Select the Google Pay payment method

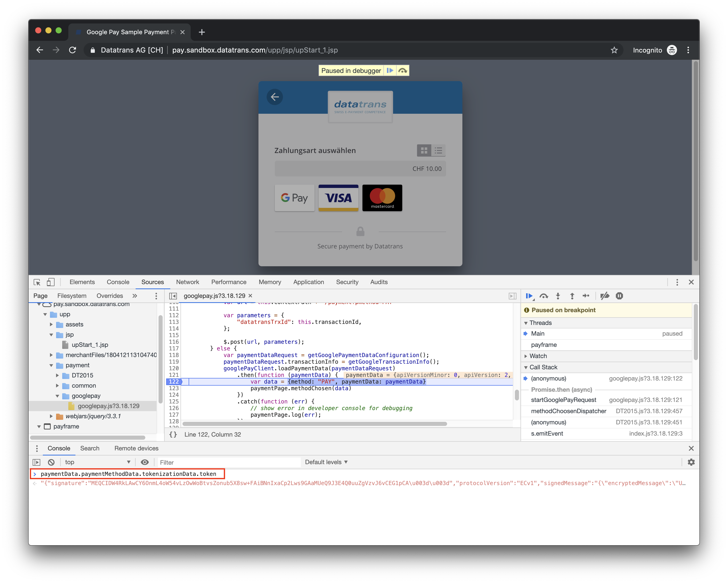[294, 198]
